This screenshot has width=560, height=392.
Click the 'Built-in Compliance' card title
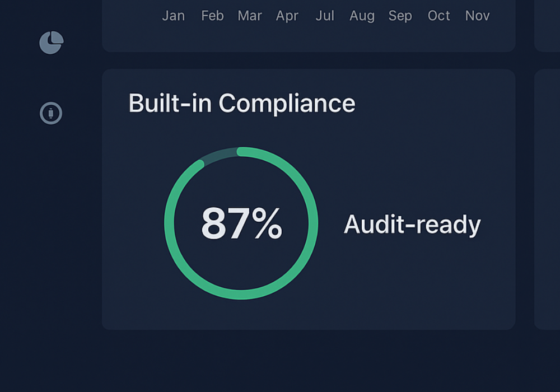tap(242, 104)
